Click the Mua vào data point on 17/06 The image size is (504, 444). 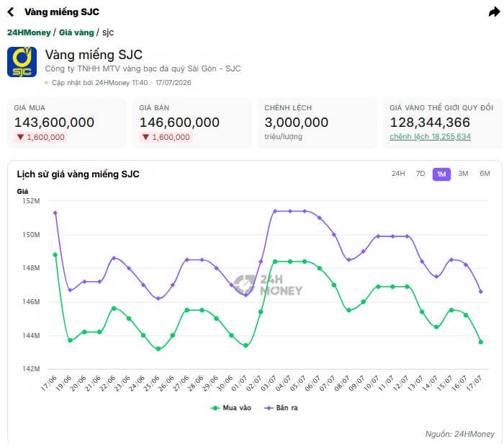(55, 255)
